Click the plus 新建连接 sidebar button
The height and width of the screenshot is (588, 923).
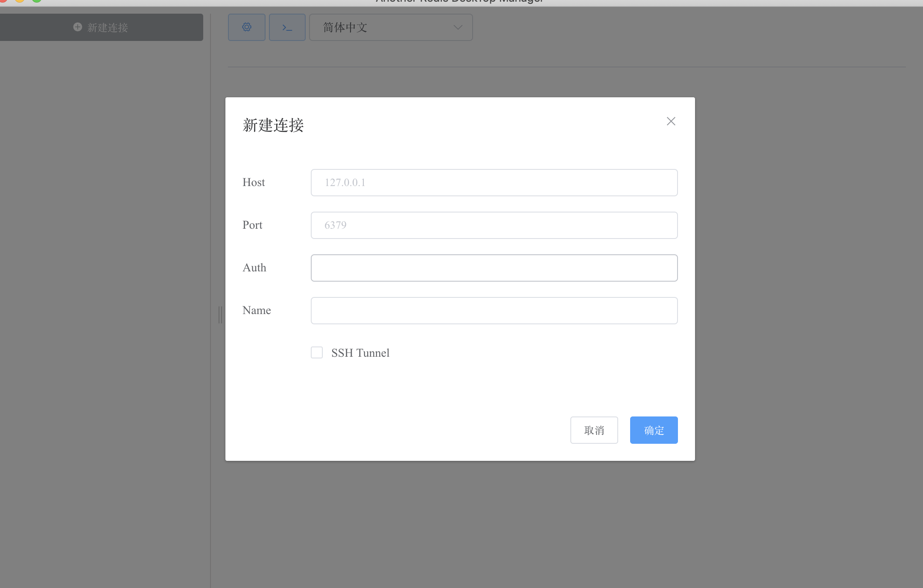[102, 27]
